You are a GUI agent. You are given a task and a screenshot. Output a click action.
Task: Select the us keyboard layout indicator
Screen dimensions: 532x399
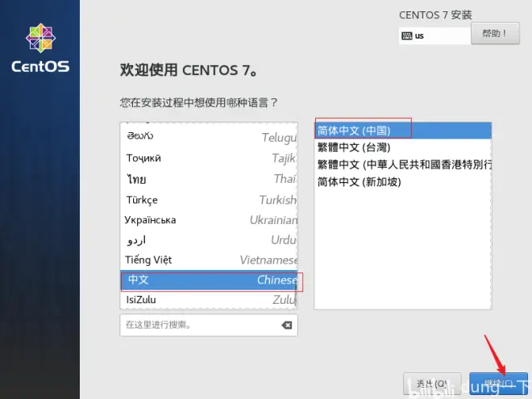pos(434,35)
